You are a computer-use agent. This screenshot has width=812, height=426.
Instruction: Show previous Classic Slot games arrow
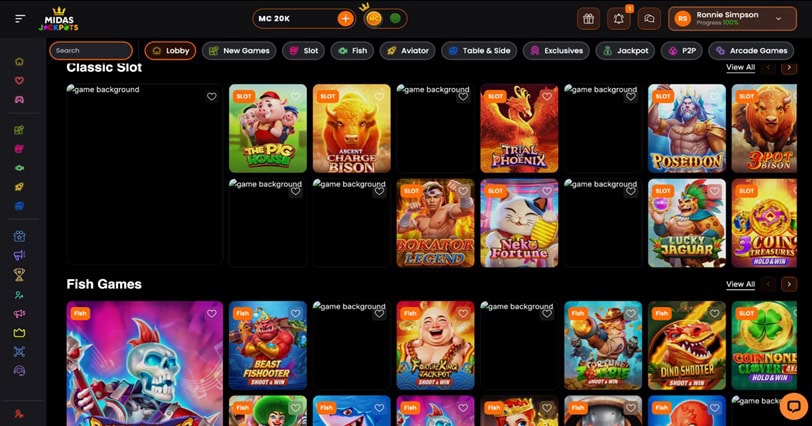(x=768, y=67)
